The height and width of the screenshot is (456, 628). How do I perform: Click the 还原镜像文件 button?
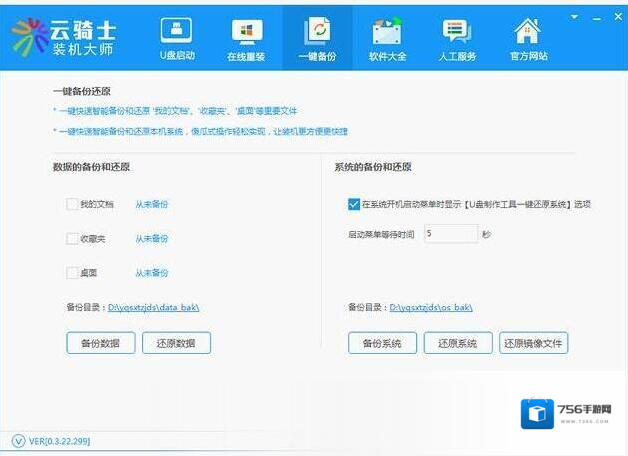click(x=533, y=343)
